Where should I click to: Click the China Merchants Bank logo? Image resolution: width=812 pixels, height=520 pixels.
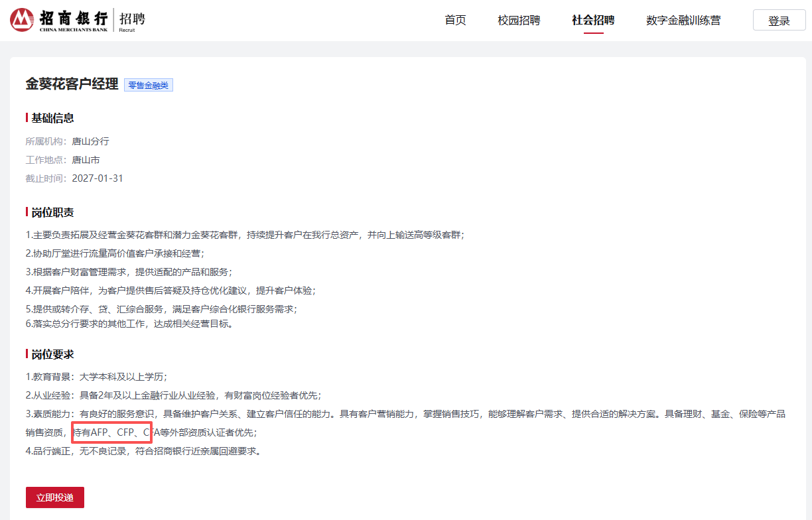(x=58, y=21)
